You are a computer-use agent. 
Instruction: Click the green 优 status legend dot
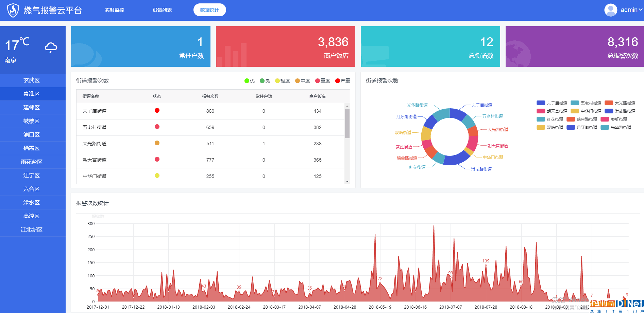coord(247,81)
